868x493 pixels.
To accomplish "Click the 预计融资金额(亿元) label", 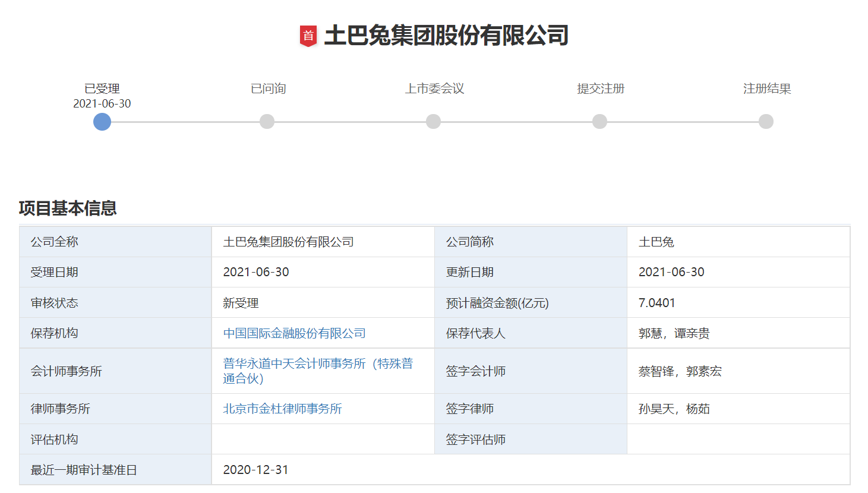I will (497, 303).
